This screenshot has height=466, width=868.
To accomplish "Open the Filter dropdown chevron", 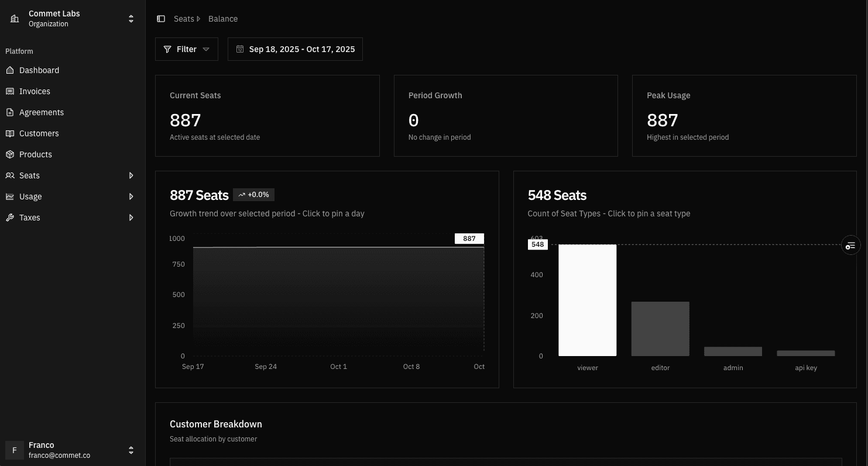I will click(206, 49).
